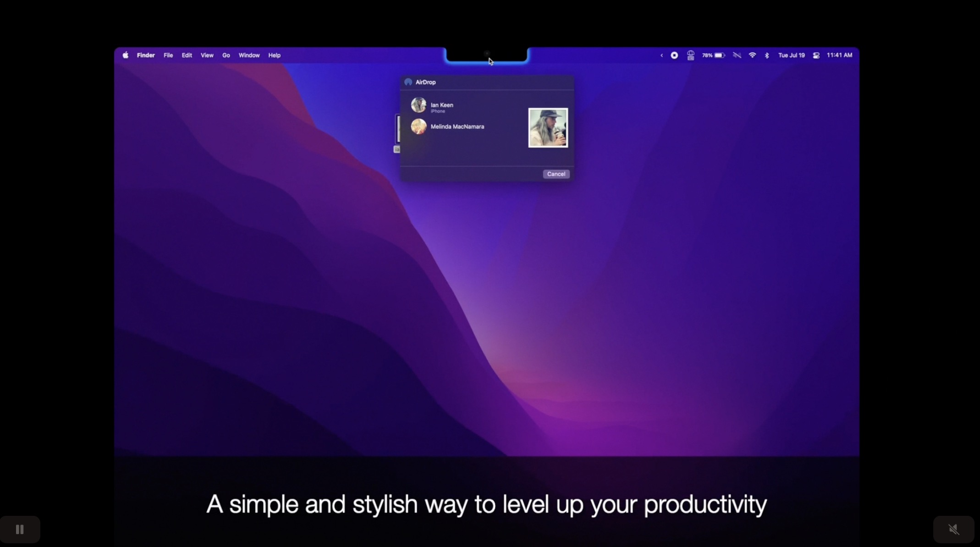Click the AirDrop icon in panel header
This screenshot has height=547, width=980.
click(x=408, y=82)
